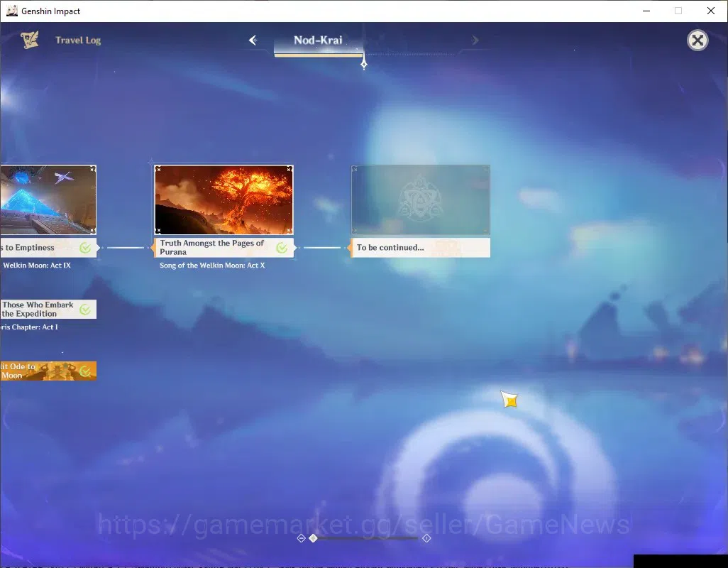
Task: Select Truth Amongst the Pages of Purana
Action: pos(224,248)
